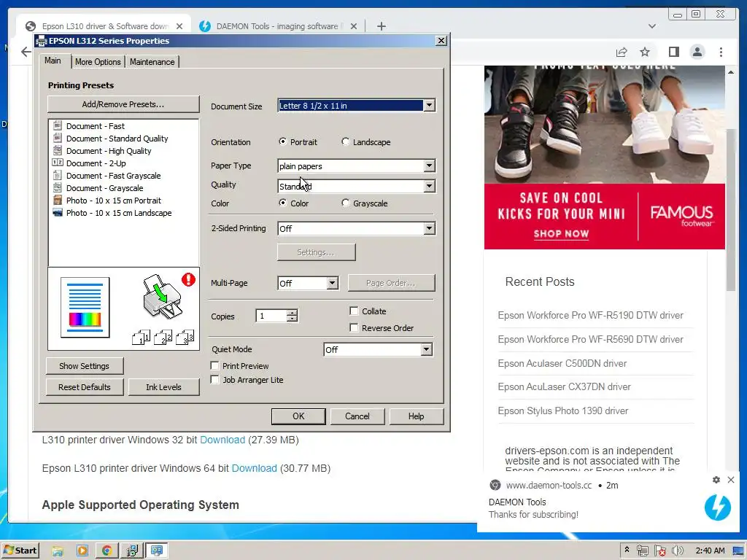Enable the Collate checkbox
747x560 pixels.
(354, 311)
